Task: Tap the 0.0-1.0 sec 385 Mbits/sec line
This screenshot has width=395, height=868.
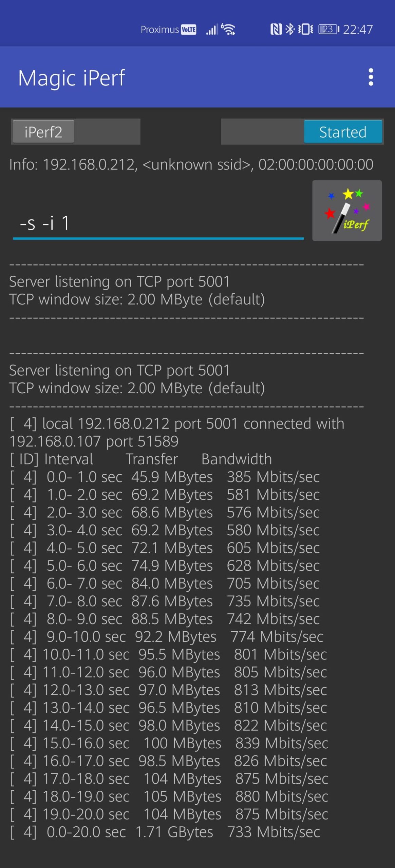Action: tap(165, 477)
